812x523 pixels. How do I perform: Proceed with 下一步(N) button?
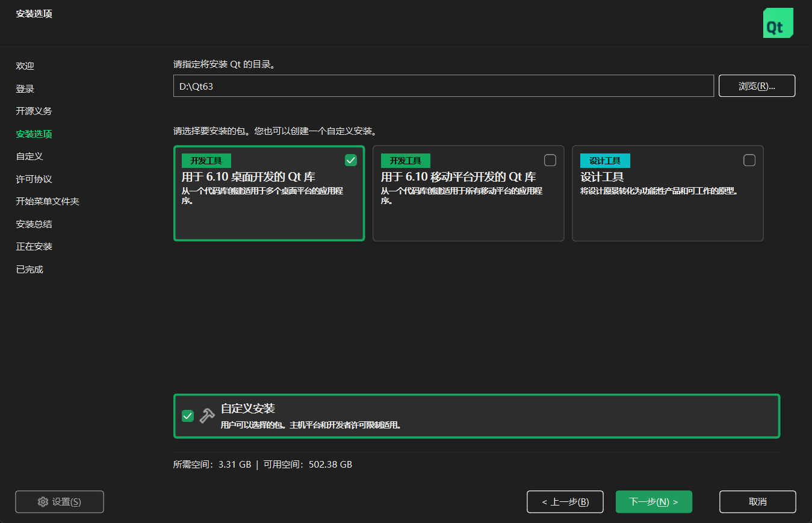(654, 502)
